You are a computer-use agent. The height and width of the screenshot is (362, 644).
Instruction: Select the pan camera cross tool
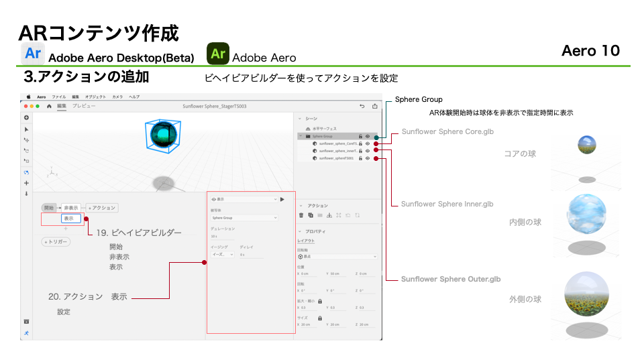click(26, 183)
